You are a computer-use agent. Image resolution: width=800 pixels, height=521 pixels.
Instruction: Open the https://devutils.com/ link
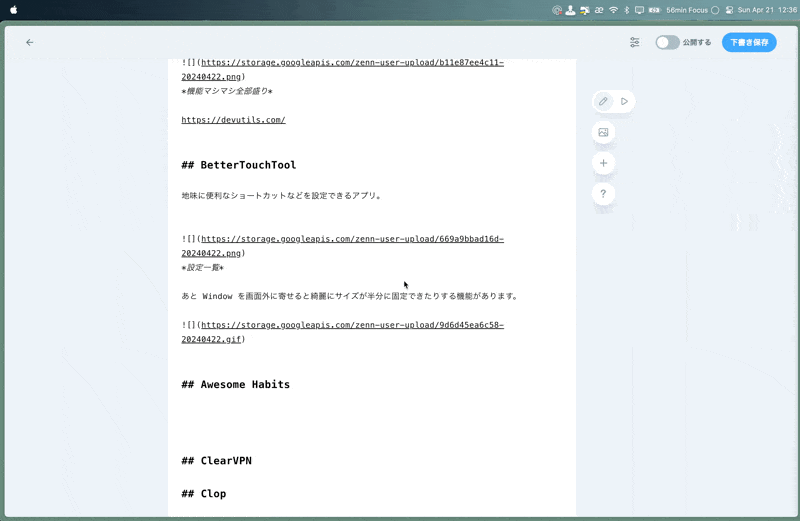point(233,120)
